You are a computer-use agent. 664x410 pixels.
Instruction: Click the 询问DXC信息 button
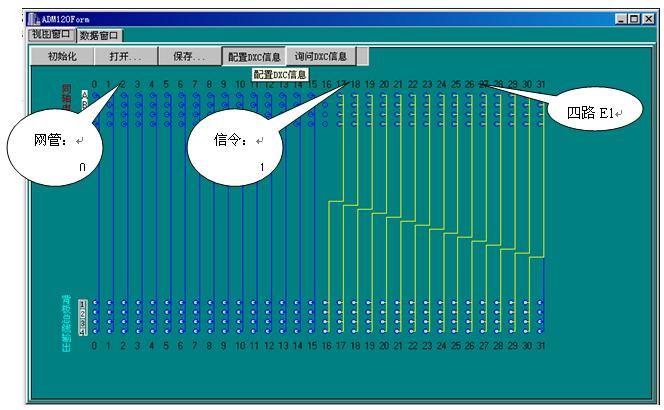click(x=322, y=56)
